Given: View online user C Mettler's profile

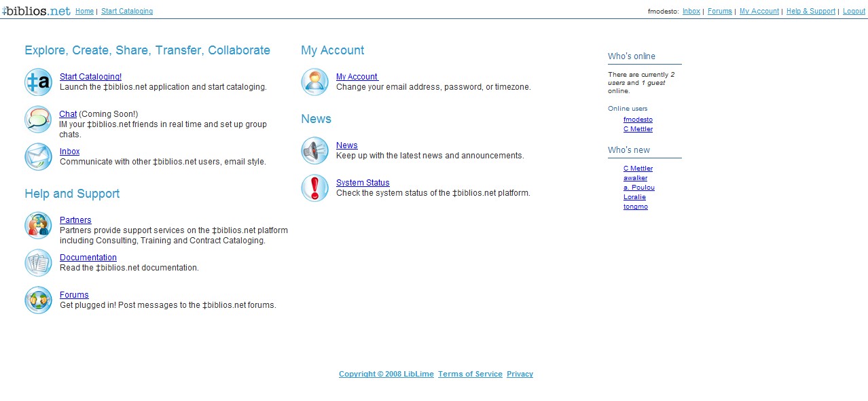Looking at the screenshot, I should coord(638,129).
